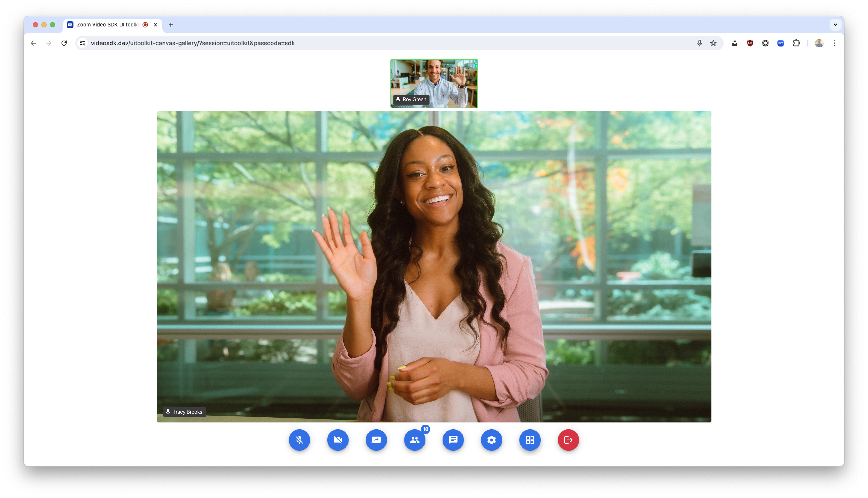Toggle Tracy Brooks's mic indicator
The width and height of the screenshot is (868, 498).
tap(168, 412)
